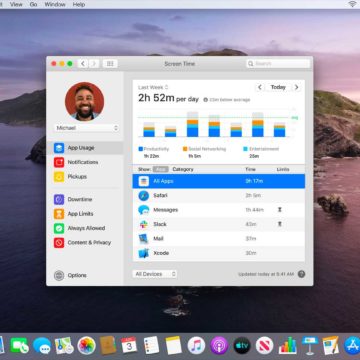360x360 pixels.
Task: Go back with the toolbar back arrow
Action: click(83, 64)
